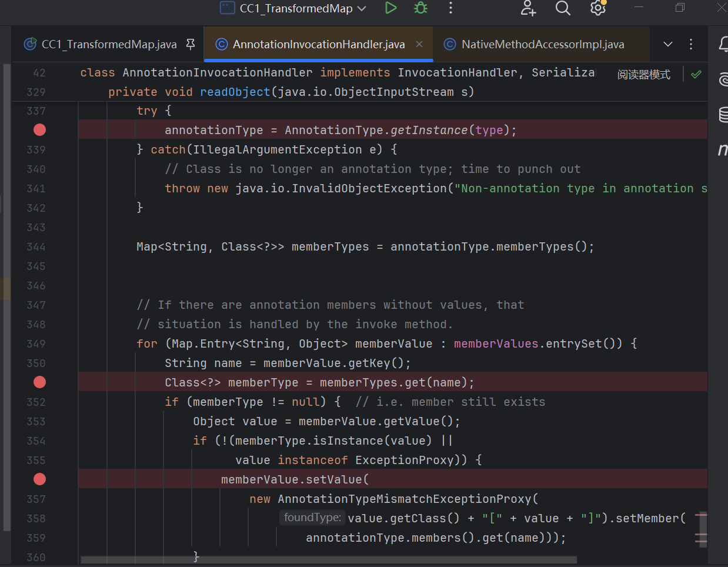Open the Notifications bell panel
Screen dimensions: 728x567
723,44
